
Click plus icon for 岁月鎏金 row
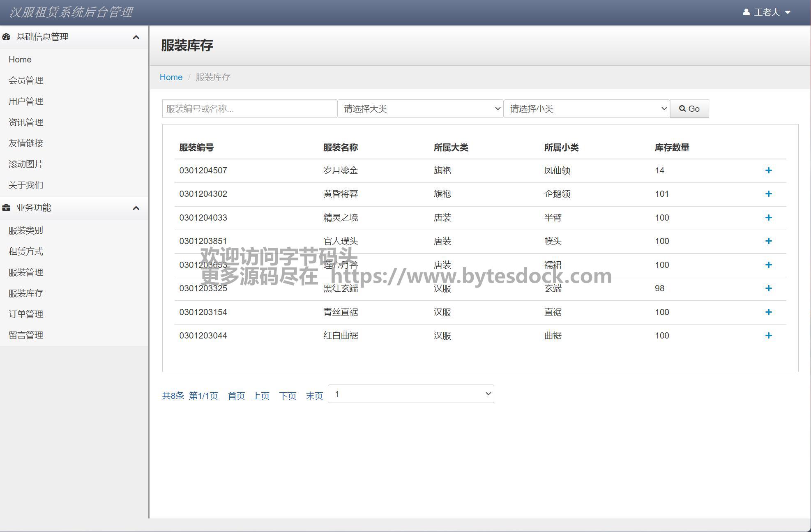(768, 170)
